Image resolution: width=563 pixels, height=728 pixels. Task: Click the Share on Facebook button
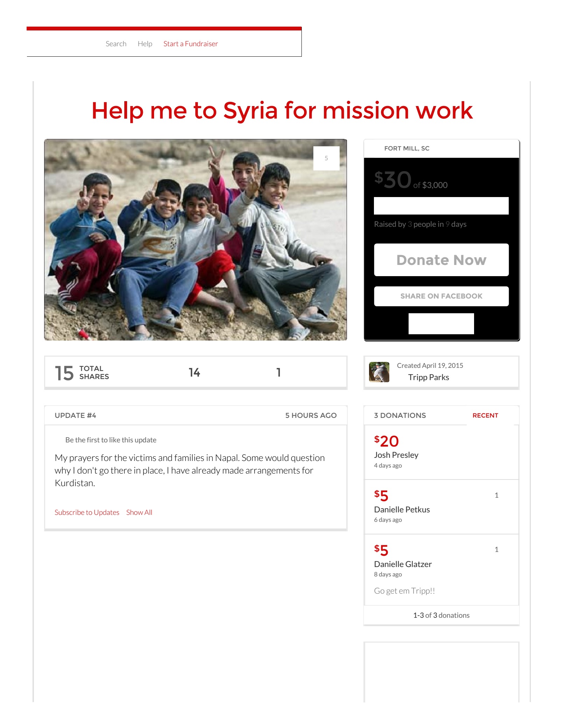(x=441, y=296)
